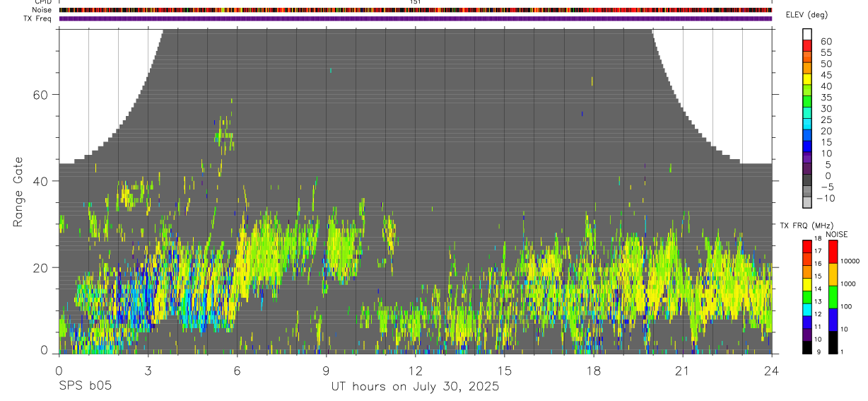Click the 'TX FRQ (MHz)' legend heading

point(806,226)
